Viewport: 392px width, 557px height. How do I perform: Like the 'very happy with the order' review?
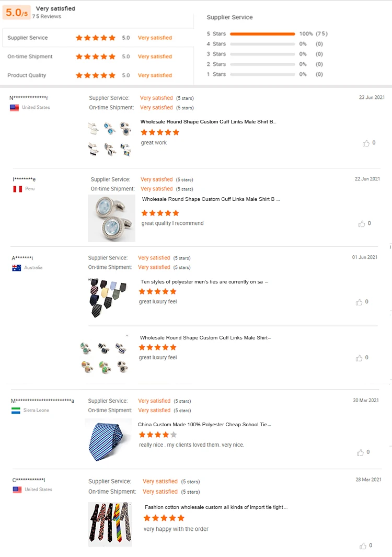point(363,545)
